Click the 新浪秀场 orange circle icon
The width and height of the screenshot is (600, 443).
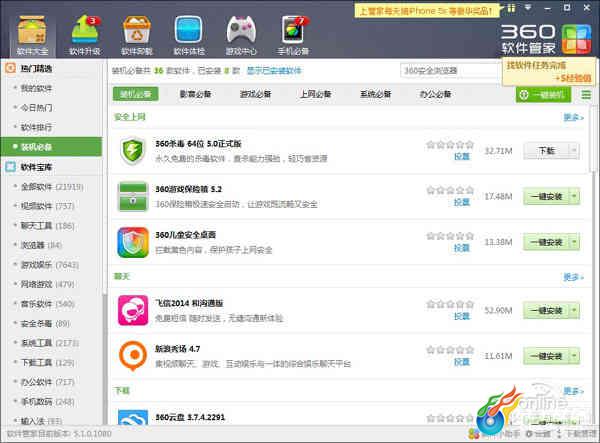click(x=133, y=356)
